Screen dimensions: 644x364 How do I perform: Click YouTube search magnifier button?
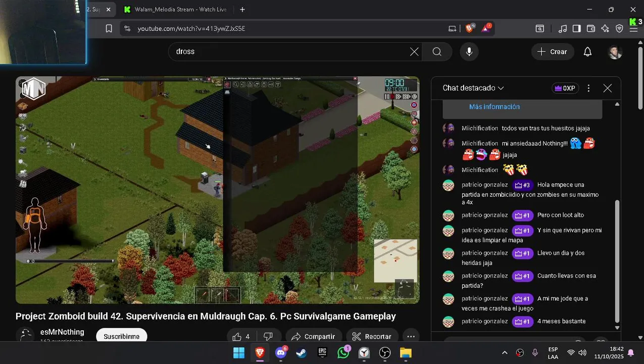(437, 52)
